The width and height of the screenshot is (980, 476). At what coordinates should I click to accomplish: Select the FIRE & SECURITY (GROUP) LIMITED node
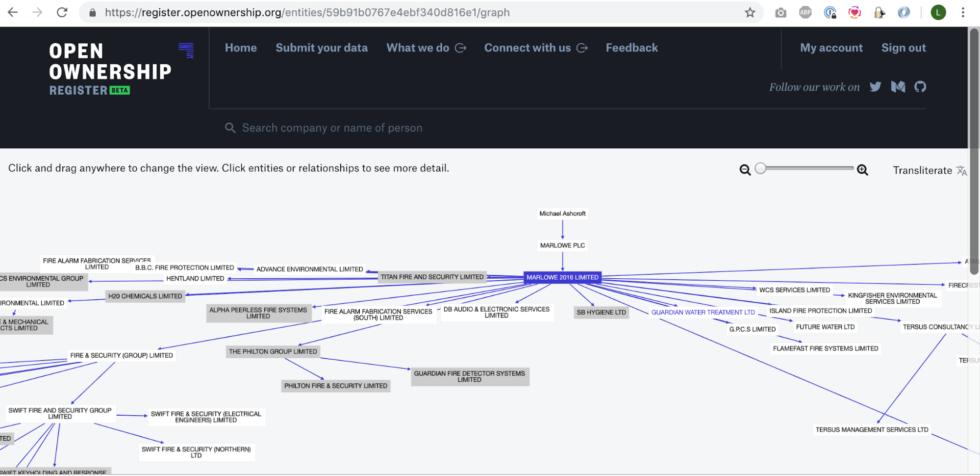121,355
